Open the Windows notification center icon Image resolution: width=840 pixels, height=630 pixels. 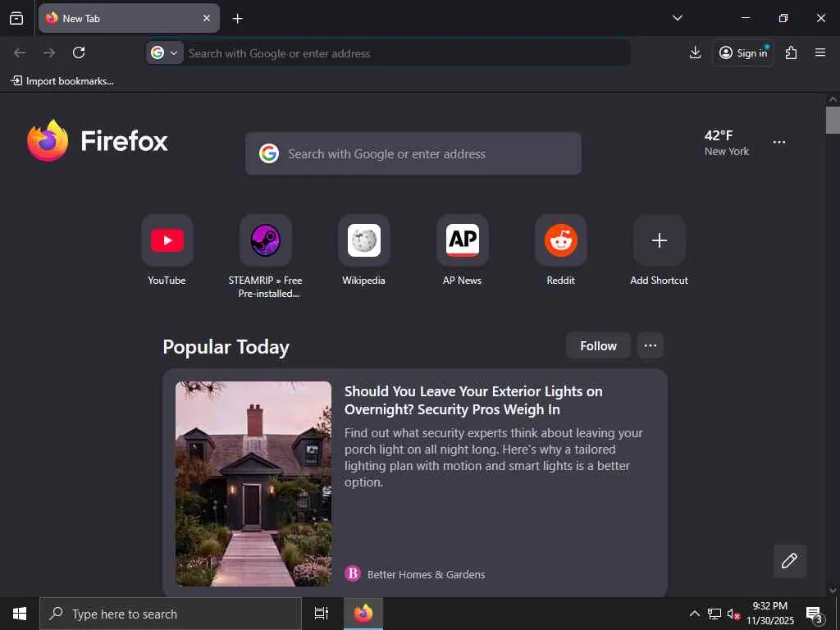tap(815, 614)
